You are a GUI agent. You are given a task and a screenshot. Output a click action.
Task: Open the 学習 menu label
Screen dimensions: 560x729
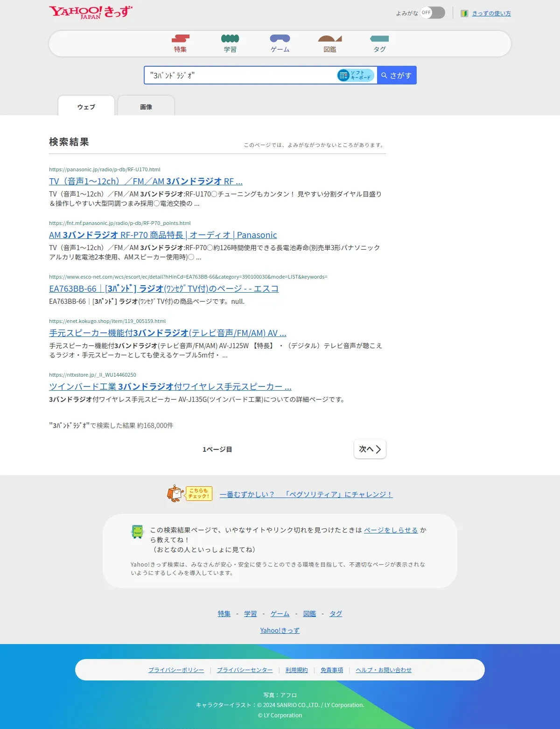tap(230, 49)
